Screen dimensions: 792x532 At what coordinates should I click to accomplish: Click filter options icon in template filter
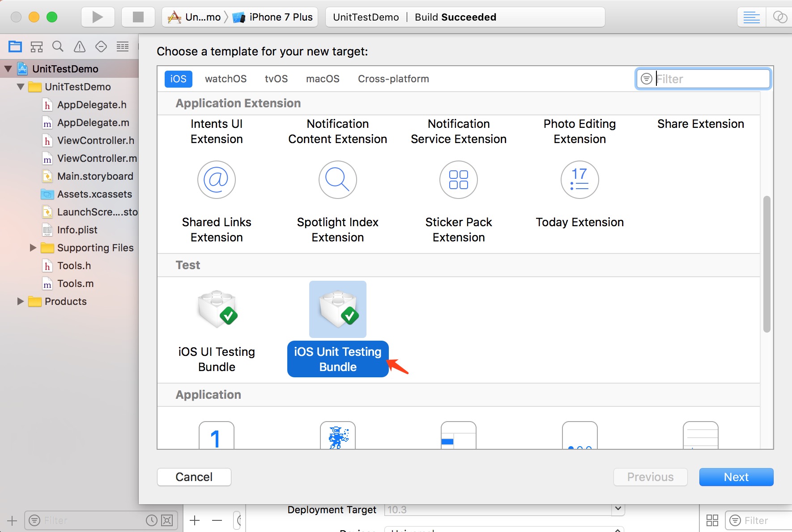tap(646, 79)
